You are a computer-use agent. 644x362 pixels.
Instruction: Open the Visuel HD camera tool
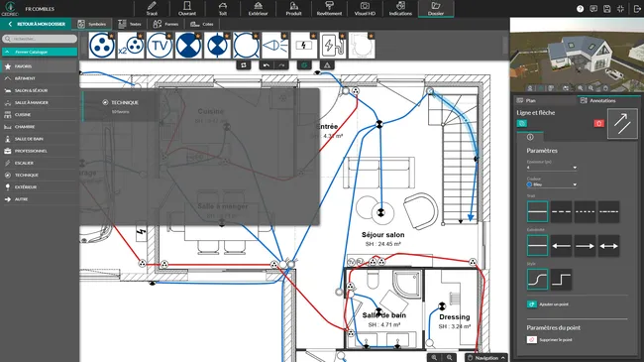coord(365,9)
